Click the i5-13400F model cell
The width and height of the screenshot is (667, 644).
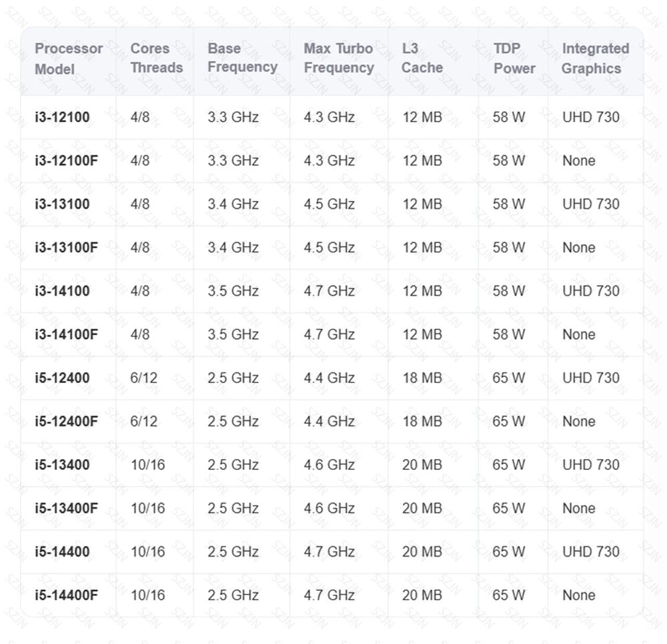coord(66,508)
